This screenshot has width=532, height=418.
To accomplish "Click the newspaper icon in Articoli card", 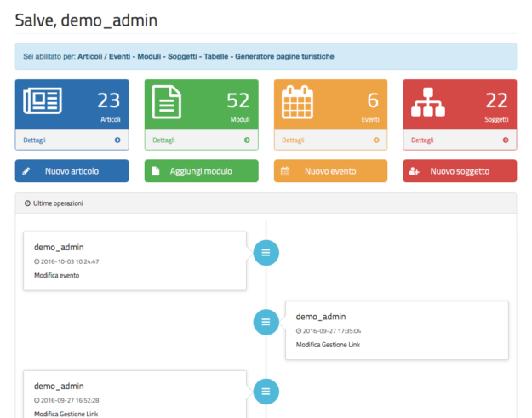I will coord(43,103).
